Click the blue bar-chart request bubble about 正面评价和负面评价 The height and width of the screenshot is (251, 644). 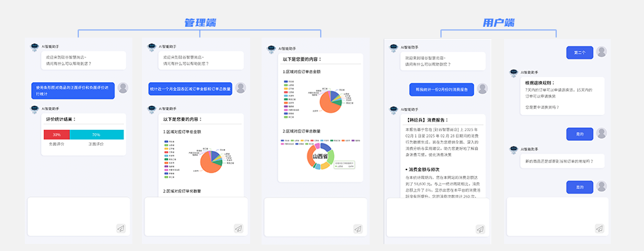73,90
